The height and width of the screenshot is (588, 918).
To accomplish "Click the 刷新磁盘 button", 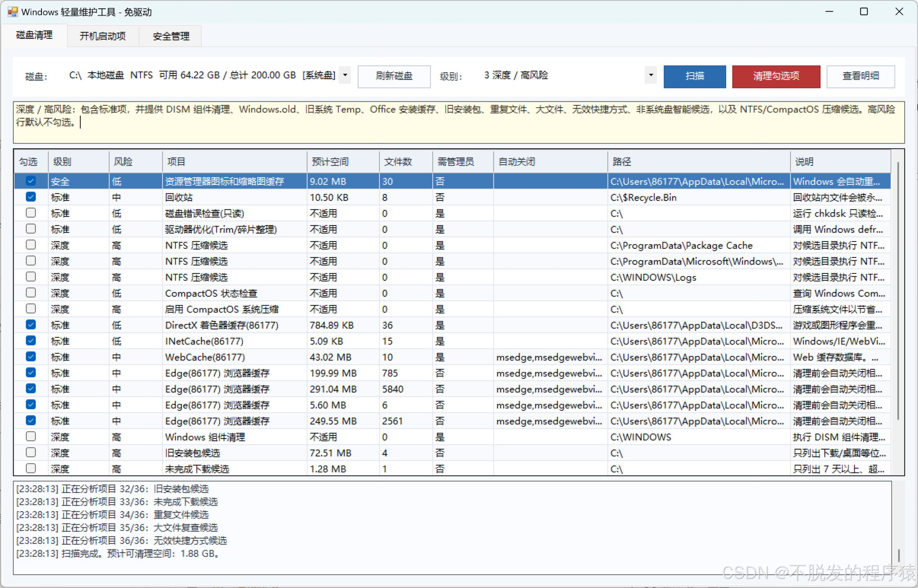I will point(394,76).
